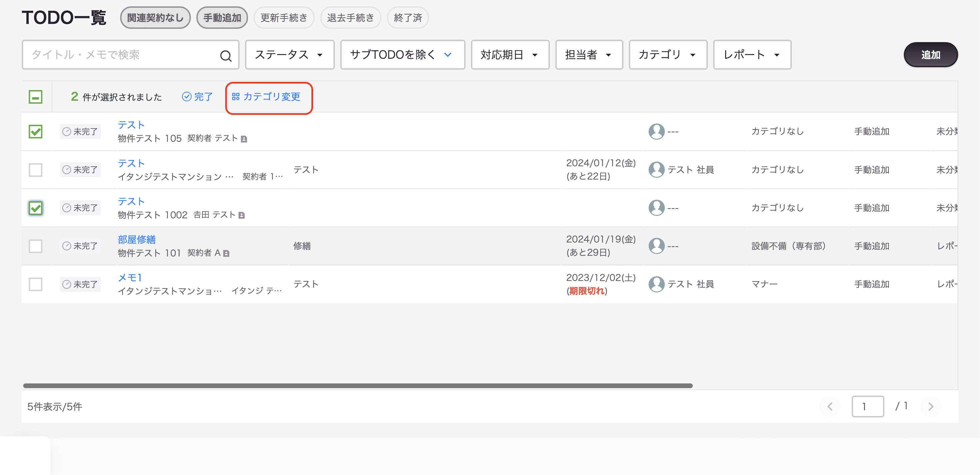The height and width of the screenshot is (475, 980).
Task: Click 物件テスト 101 契約者 A text
Action: (x=169, y=253)
